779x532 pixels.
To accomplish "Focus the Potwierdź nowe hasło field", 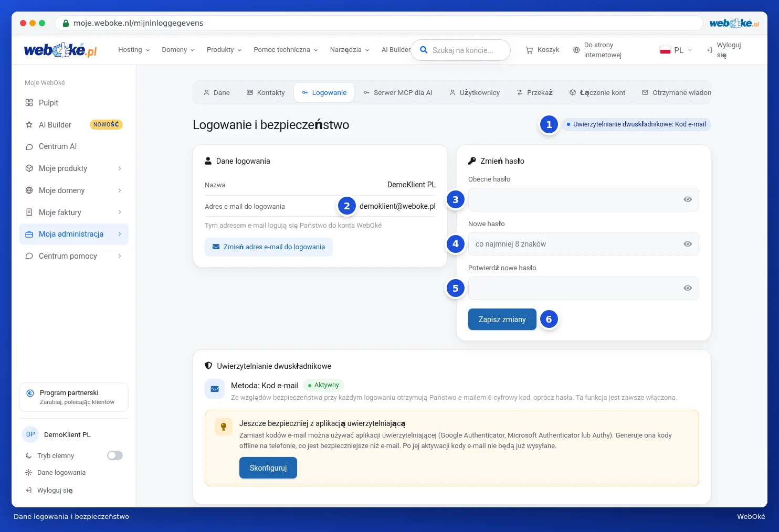I will pos(584,288).
